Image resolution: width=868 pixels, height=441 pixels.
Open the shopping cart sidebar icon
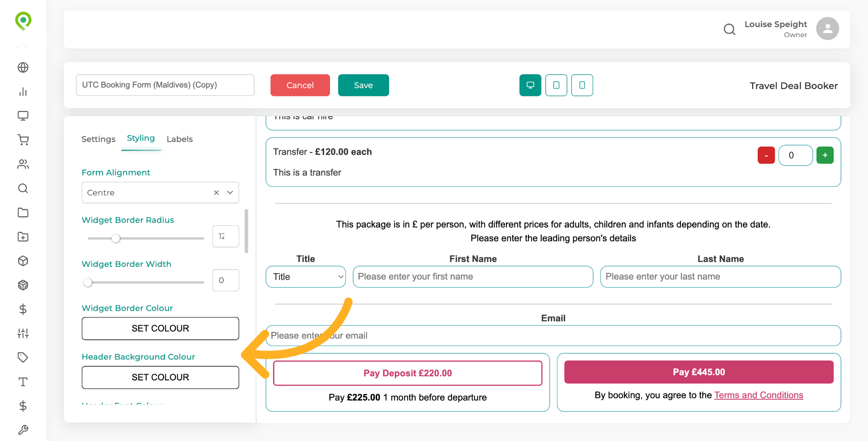(23, 140)
